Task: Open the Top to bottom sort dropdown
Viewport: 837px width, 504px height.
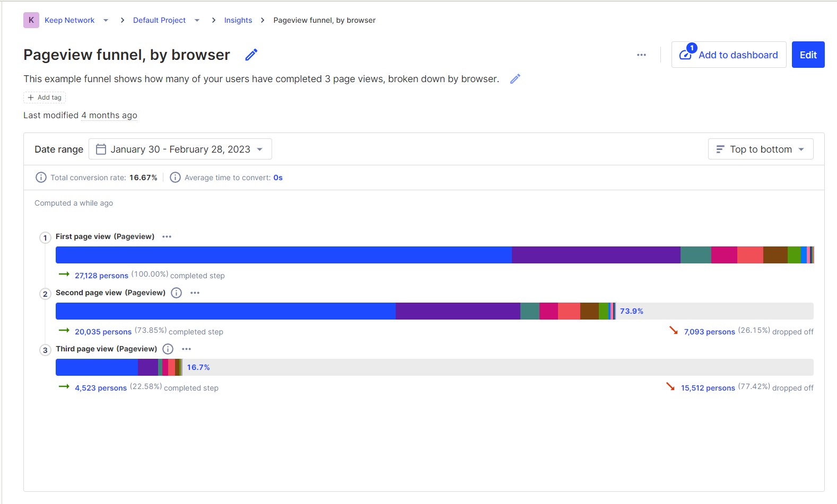Action: [761, 149]
